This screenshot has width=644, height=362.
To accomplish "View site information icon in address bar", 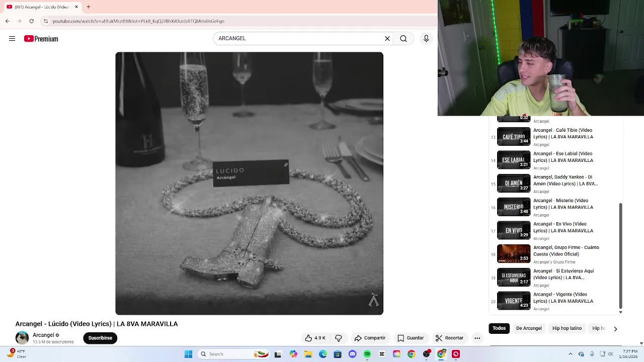I will point(46,21).
